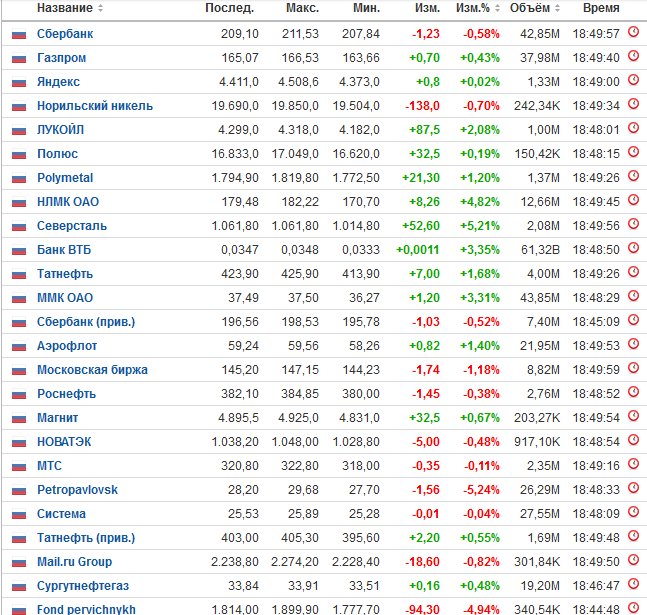Click the clock icon in Газпром row
The image size is (647, 615).
pyautogui.click(x=633, y=56)
